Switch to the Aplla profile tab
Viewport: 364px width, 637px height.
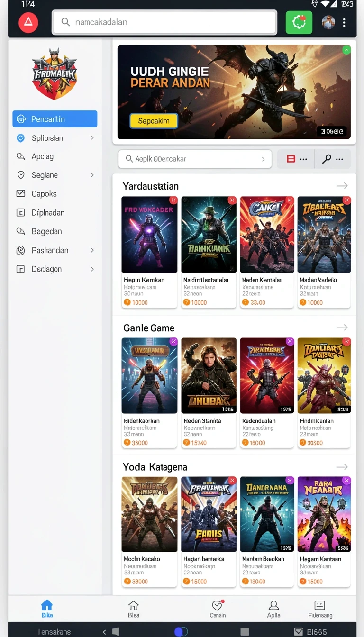click(273, 609)
